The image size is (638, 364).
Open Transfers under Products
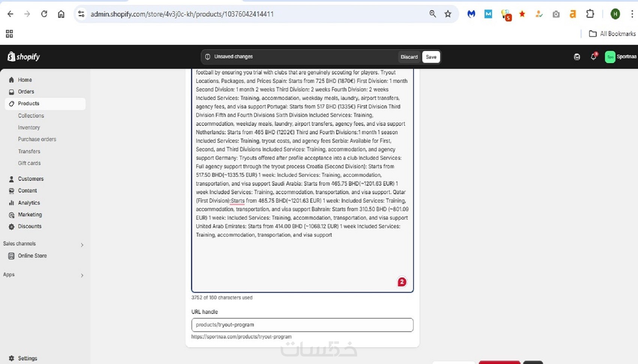tap(29, 151)
